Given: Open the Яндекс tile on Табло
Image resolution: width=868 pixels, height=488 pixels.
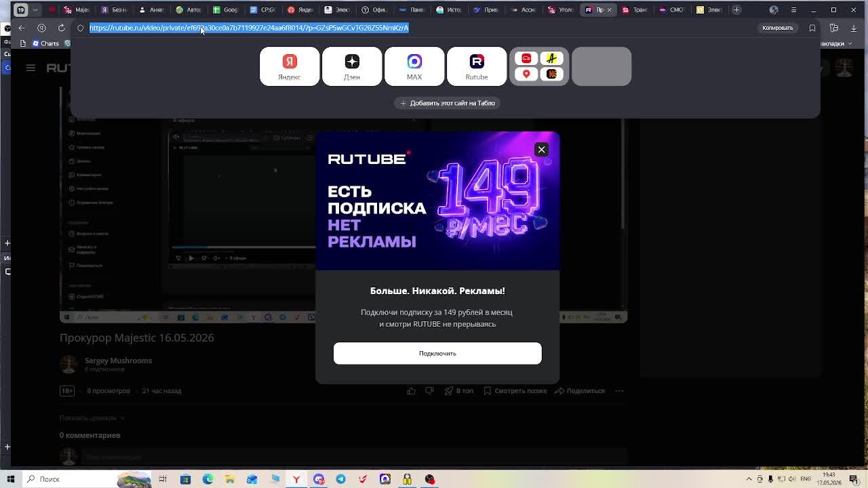Looking at the screenshot, I should click(290, 66).
